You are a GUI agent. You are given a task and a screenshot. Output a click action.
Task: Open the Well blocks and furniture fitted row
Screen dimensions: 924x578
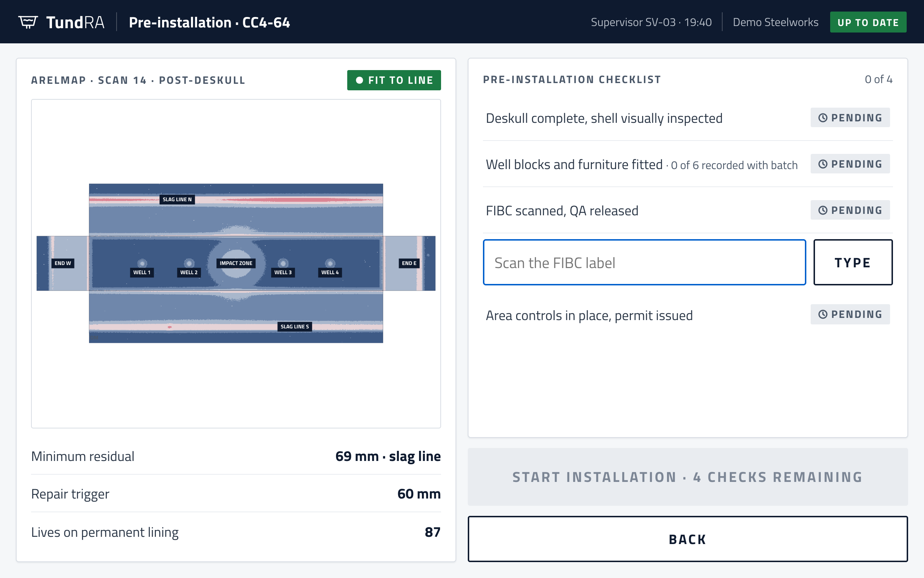(x=688, y=164)
